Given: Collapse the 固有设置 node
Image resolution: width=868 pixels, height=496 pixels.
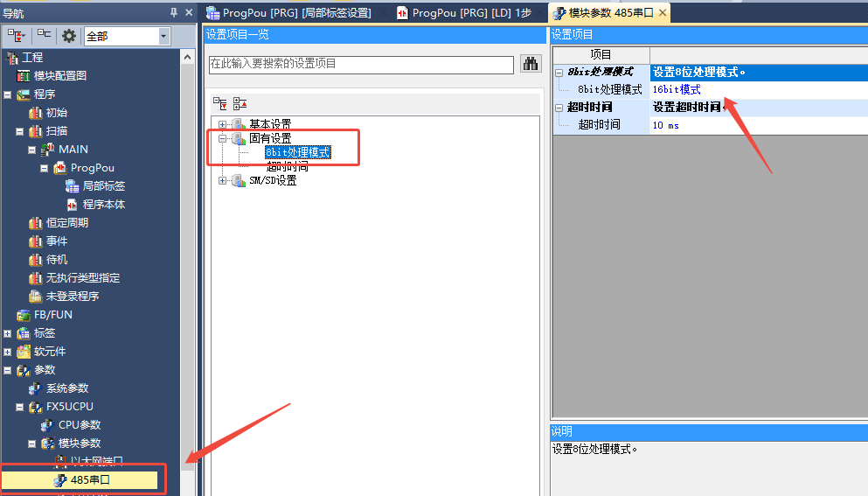Looking at the screenshot, I should (223, 138).
